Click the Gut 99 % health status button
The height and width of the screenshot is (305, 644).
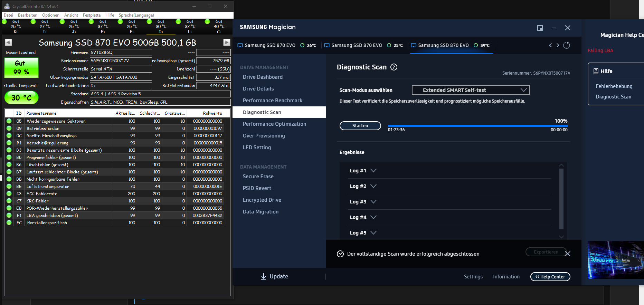(21, 68)
